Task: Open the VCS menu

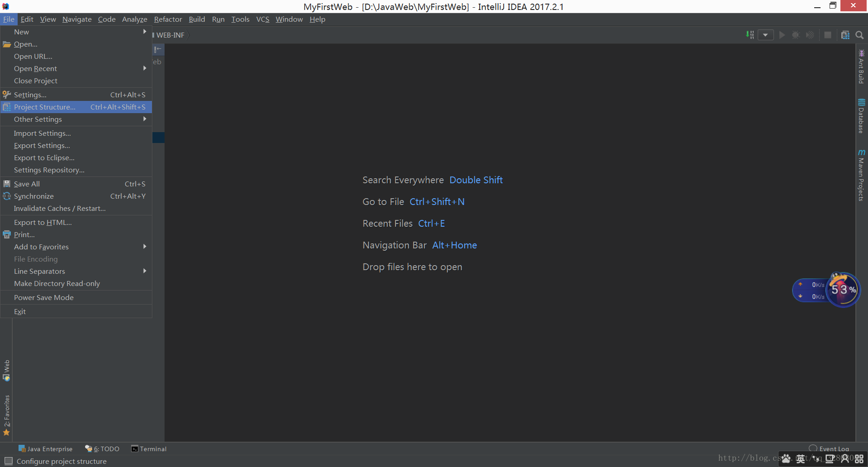Action: coord(263,19)
